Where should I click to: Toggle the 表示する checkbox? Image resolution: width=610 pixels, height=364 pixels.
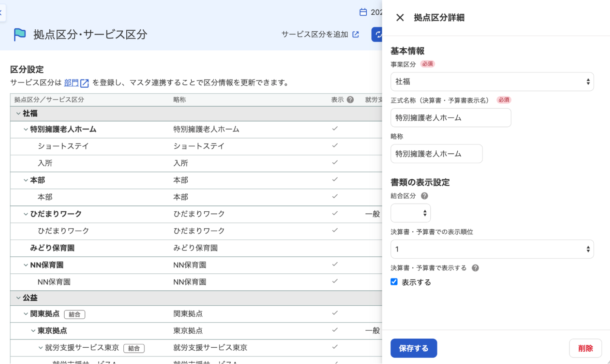tap(394, 282)
